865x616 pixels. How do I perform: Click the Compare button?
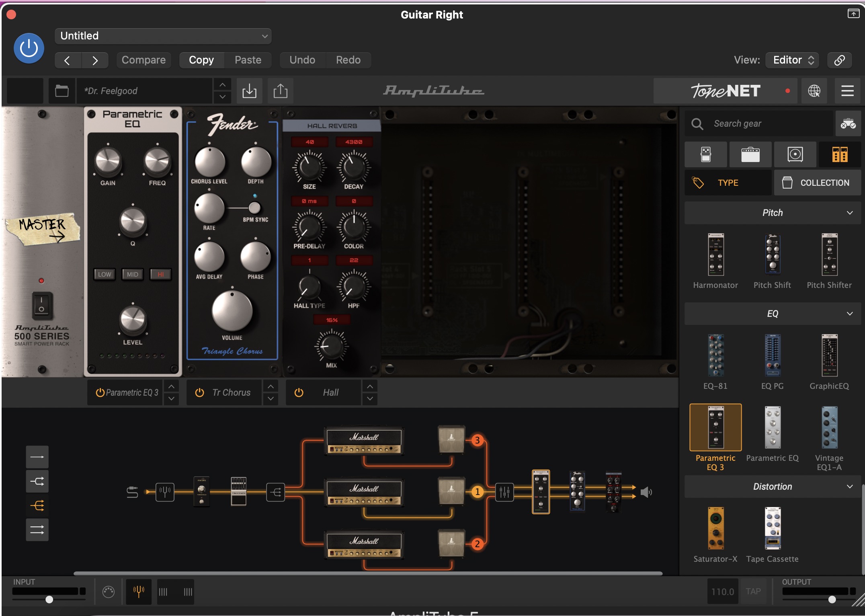click(x=143, y=60)
